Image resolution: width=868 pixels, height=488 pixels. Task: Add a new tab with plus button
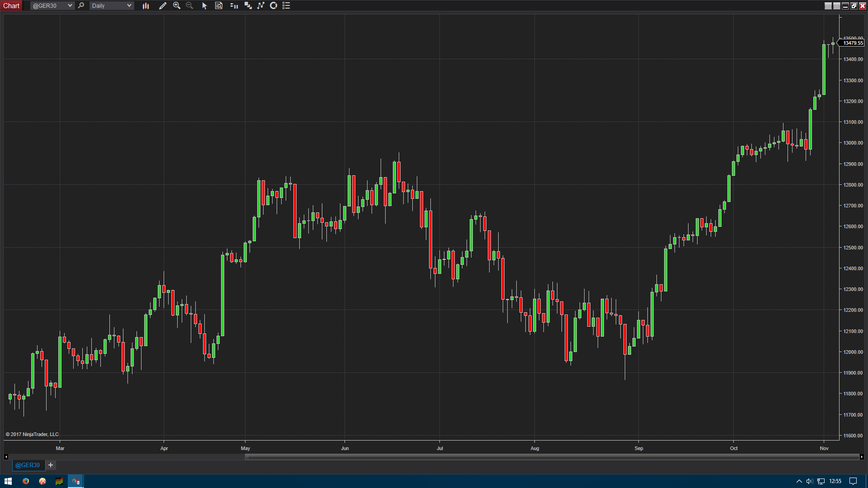(x=51, y=465)
